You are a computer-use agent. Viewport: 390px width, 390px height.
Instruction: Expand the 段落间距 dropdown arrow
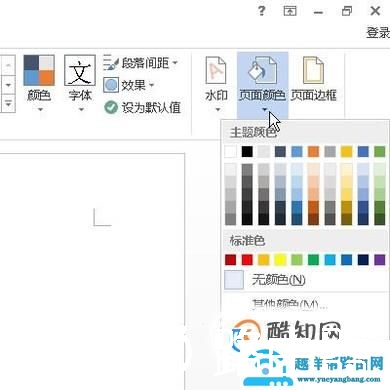click(x=175, y=62)
